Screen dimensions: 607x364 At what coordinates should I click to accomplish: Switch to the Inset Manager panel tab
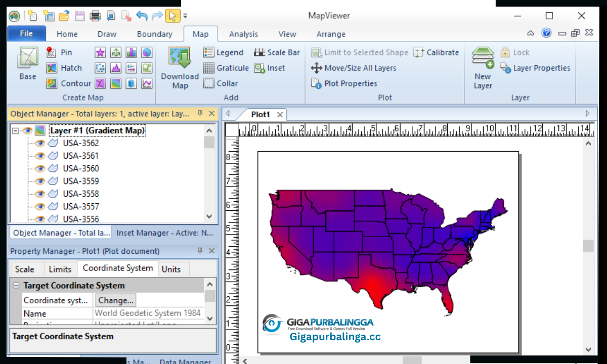coord(164,233)
